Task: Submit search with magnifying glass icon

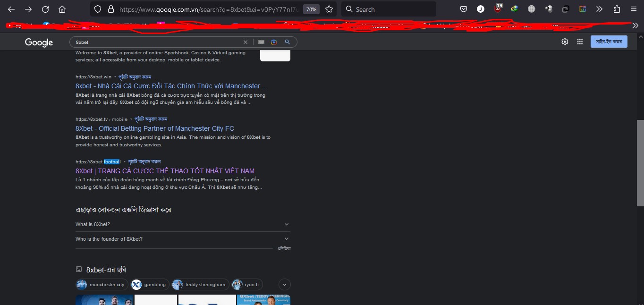Action: tap(287, 42)
